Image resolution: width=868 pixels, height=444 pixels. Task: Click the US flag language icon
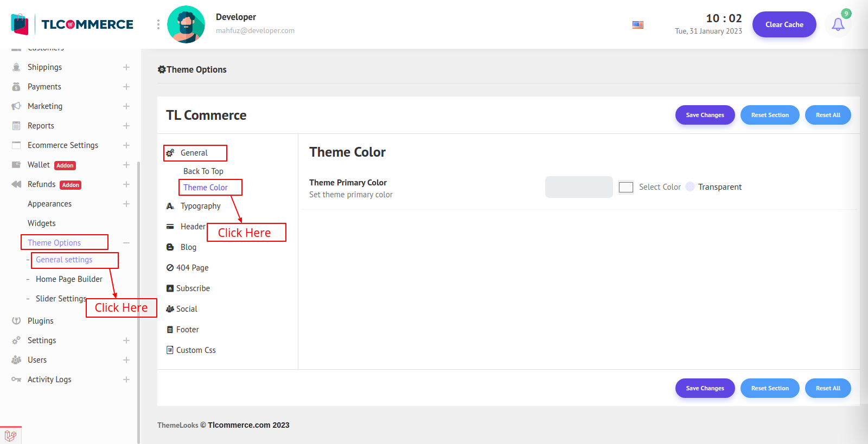[638, 25]
